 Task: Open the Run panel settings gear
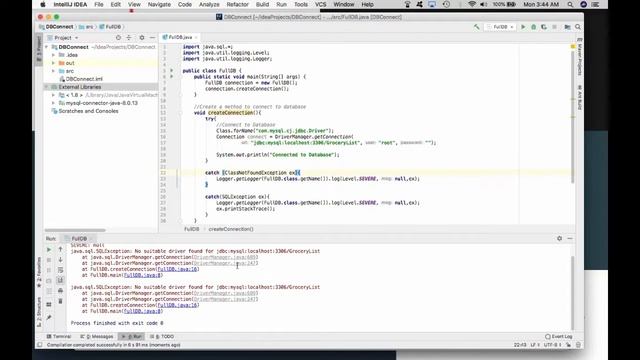click(x=559, y=238)
